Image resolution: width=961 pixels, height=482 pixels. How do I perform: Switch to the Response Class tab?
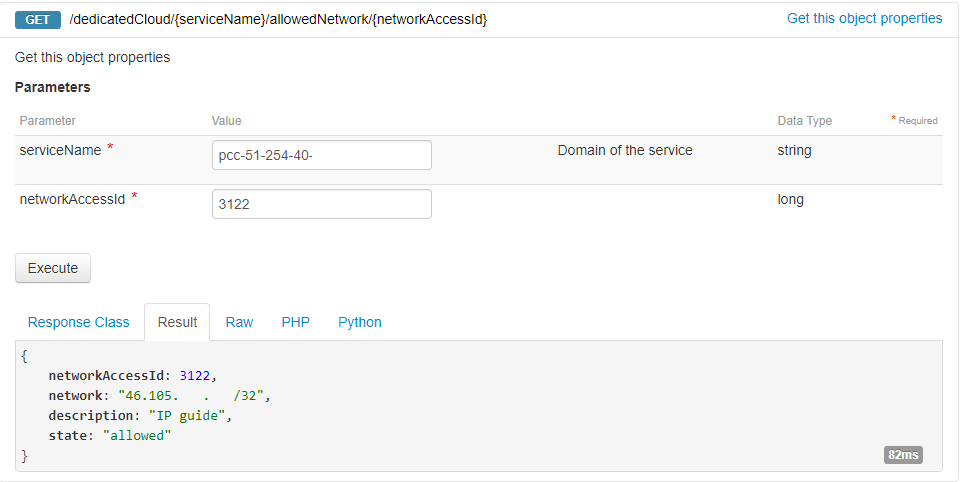pyautogui.click(x=79, y=322)
